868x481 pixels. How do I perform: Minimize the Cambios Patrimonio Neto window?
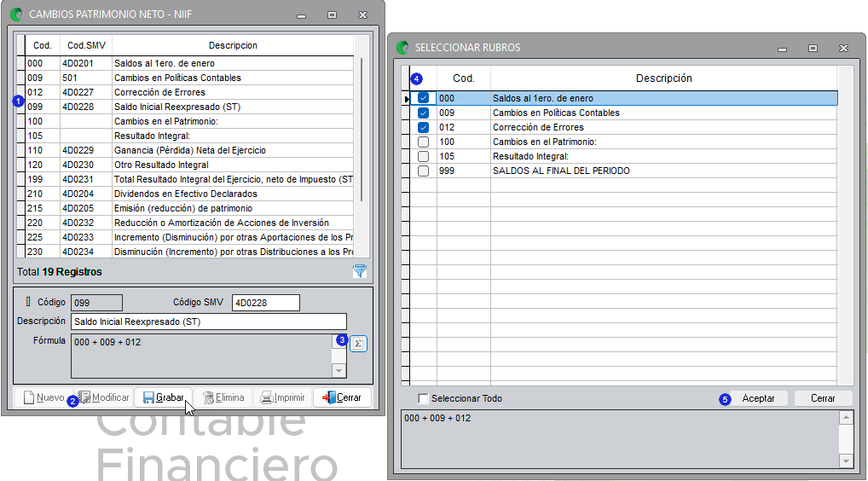[301, 15]
